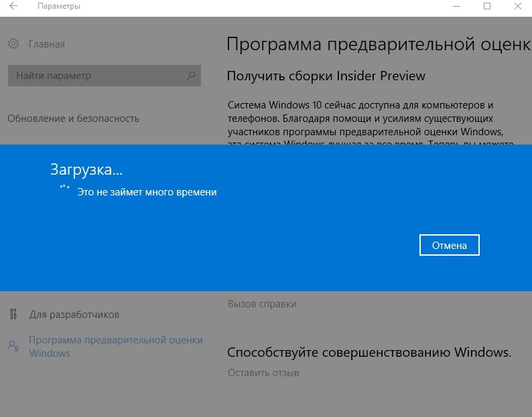Click the Способствуйте совершенствованию Windows heading
This screenshot has width=532, height=417.
point(369,353)
